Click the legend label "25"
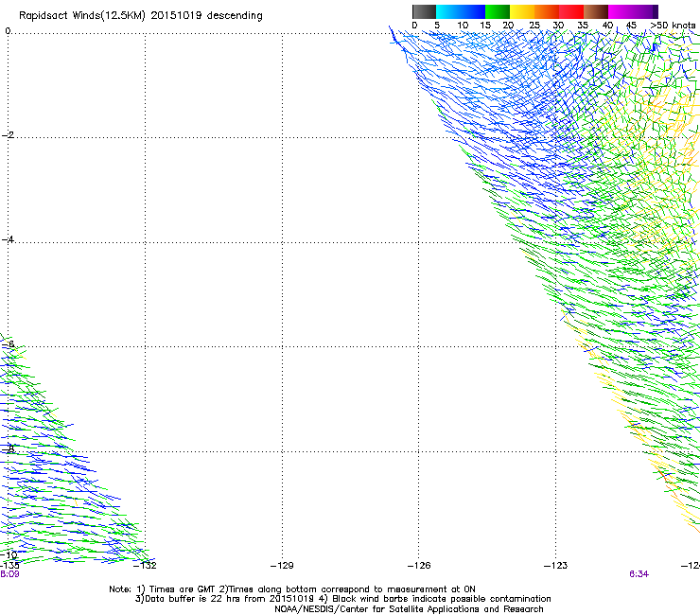Viewport: 700px width, 615px height. click(x=534, y=26)
